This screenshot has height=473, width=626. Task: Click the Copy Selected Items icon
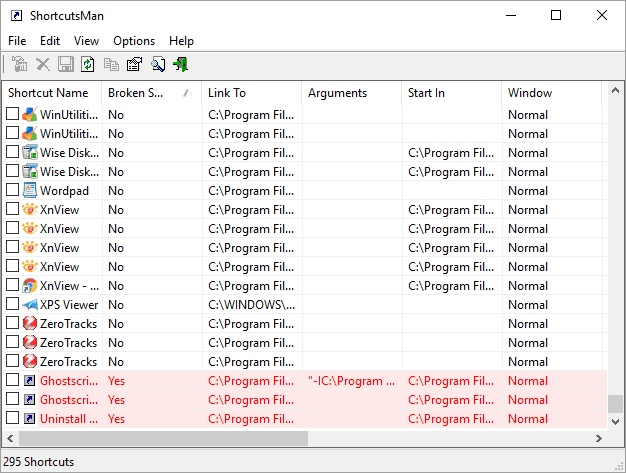pos(111,64)
